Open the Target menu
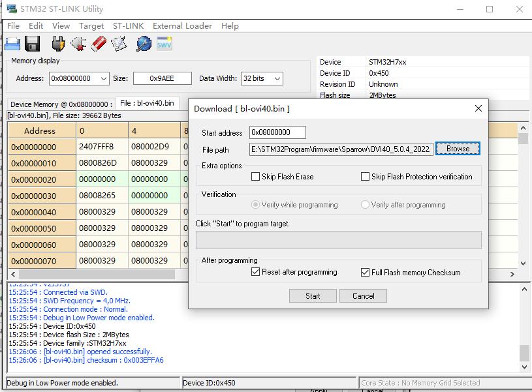This screenshot has height=392, width=532. pyautogui.click(x=91, y=26)
